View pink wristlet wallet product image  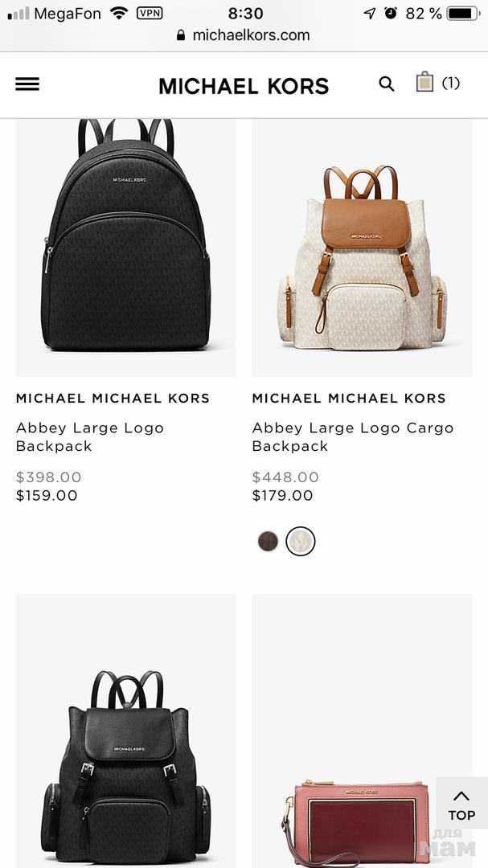pyautogui.click(x=363, y=731)
